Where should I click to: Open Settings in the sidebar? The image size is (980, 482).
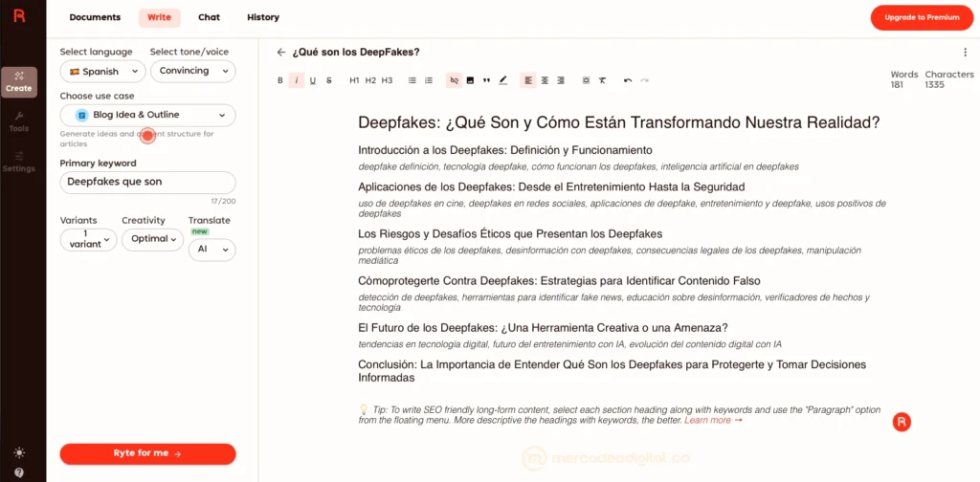coord(19,163)
